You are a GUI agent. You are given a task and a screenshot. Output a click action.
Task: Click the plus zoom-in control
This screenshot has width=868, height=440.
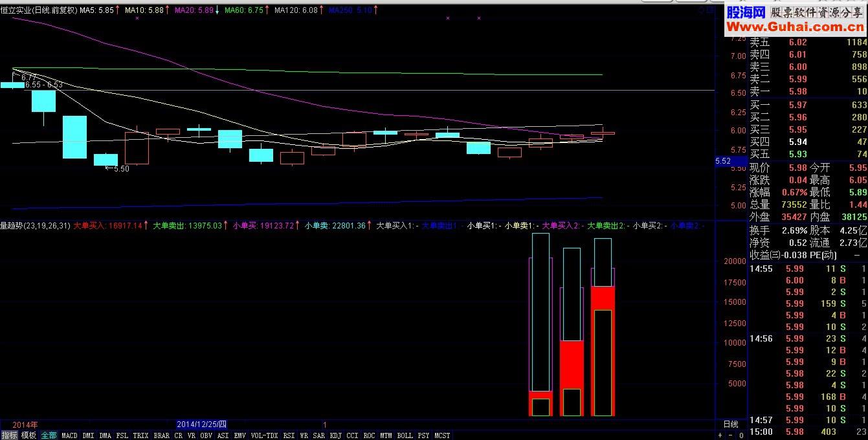click(720, 435)
